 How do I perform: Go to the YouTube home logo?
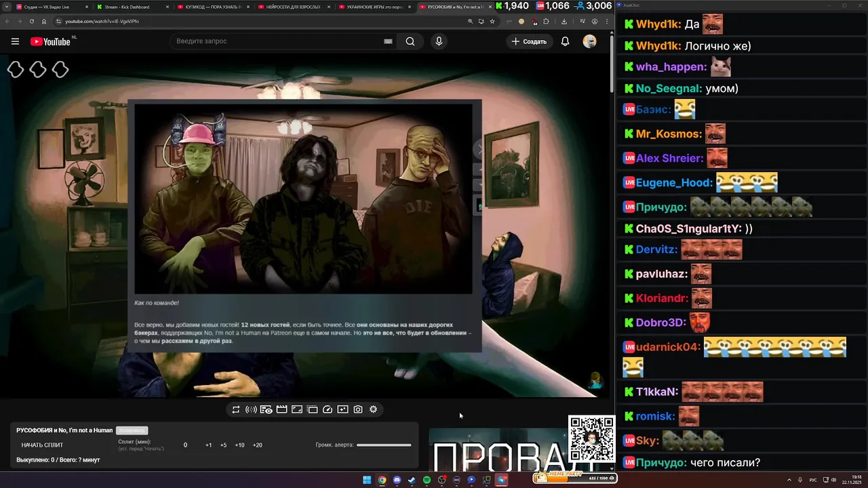[50, 41]
